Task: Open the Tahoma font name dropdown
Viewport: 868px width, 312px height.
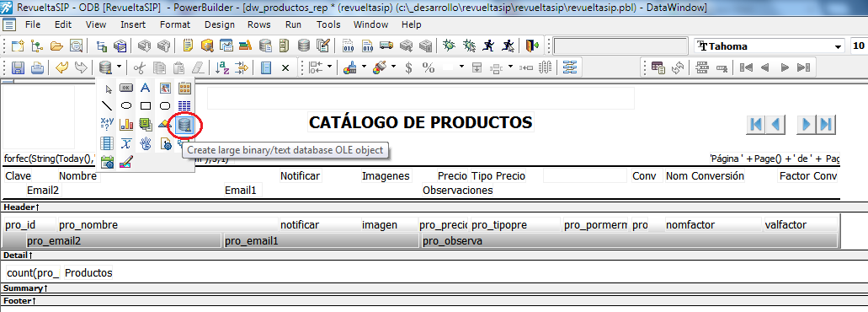Action: click(x=837, y=46)
